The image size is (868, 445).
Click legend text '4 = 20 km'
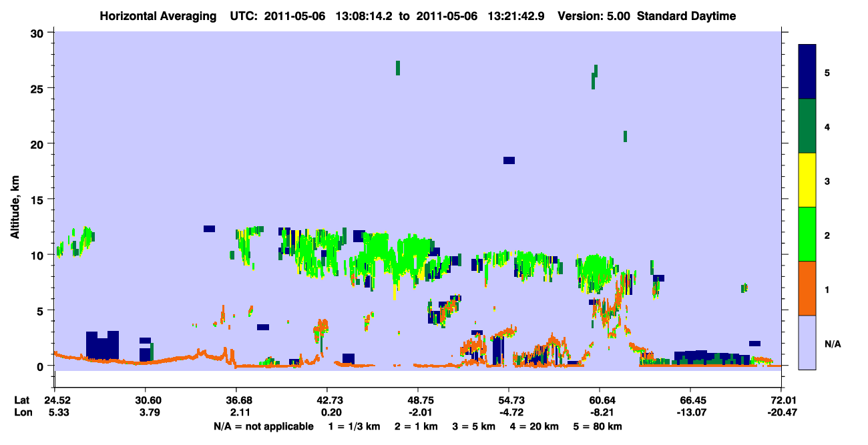point(535,426)
